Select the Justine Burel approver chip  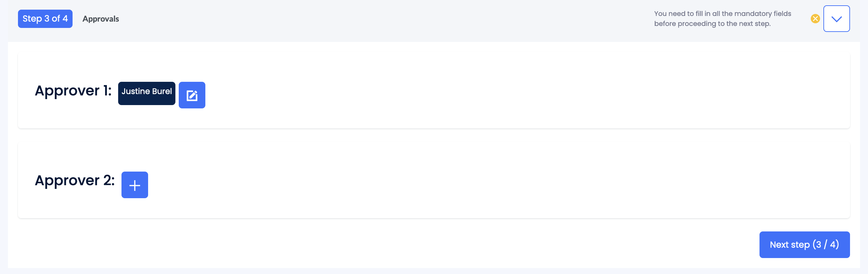(146, 93)
